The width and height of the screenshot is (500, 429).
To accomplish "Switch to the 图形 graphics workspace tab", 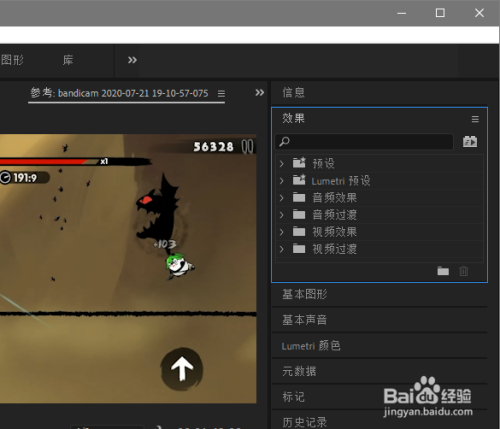I will [12, 60].
